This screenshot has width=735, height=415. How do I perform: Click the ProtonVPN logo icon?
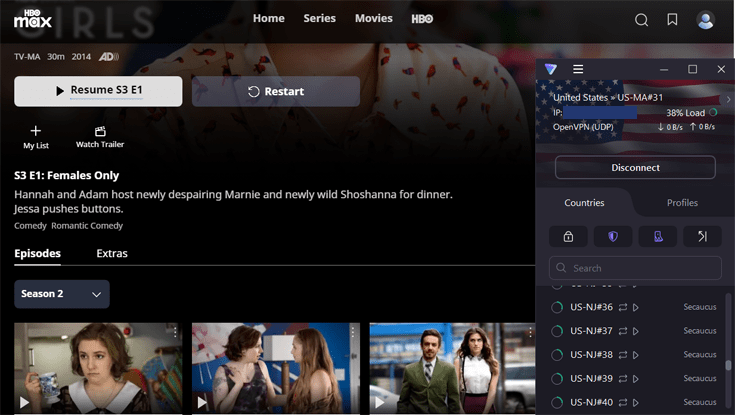coord(551,69)
